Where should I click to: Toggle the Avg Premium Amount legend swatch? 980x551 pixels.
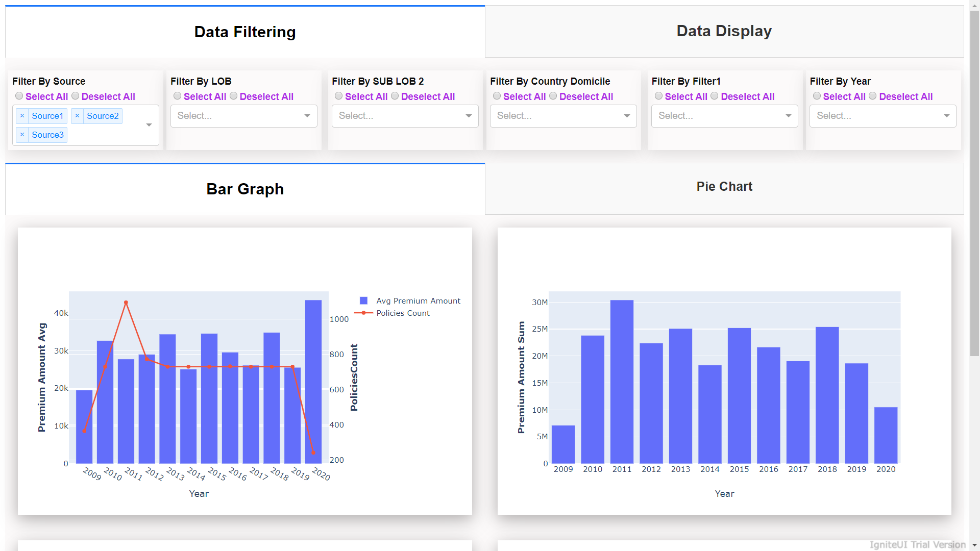(x=363, y=301)
